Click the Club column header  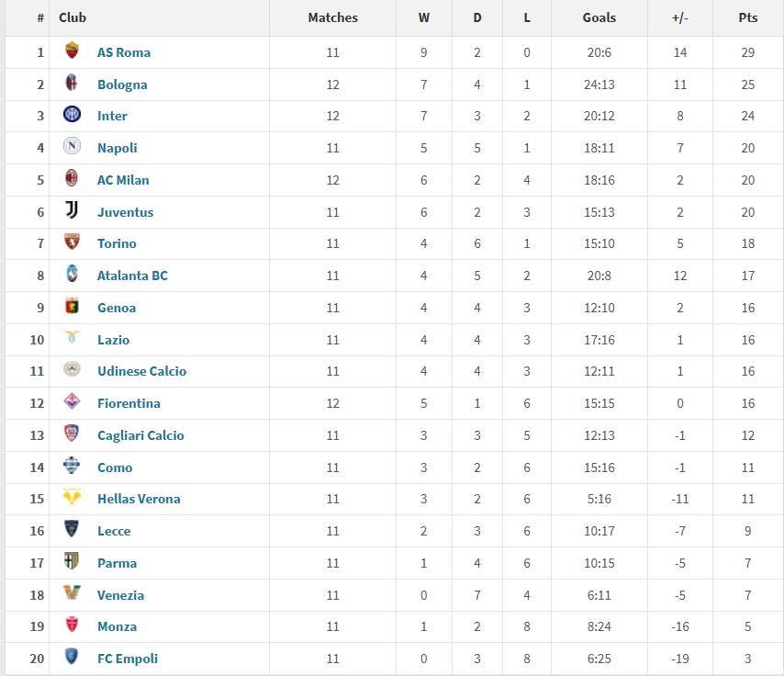73,17
